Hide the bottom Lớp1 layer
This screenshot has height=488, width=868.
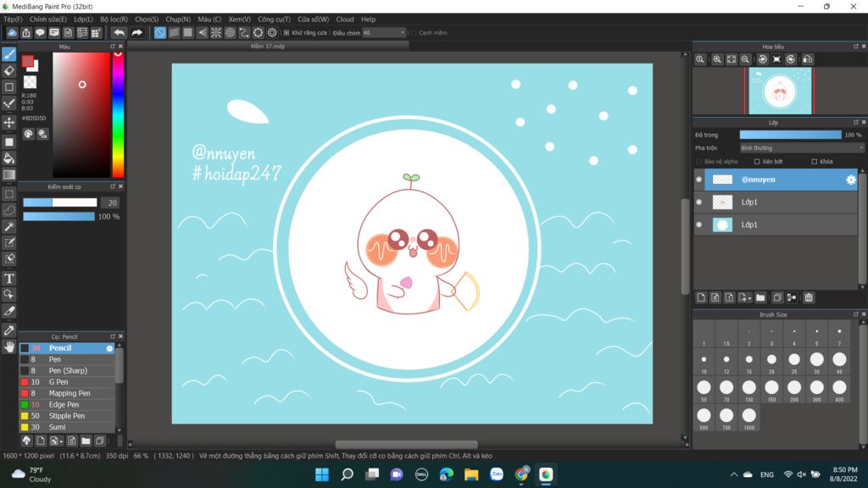pyautogui.click(x=699, y=225)
